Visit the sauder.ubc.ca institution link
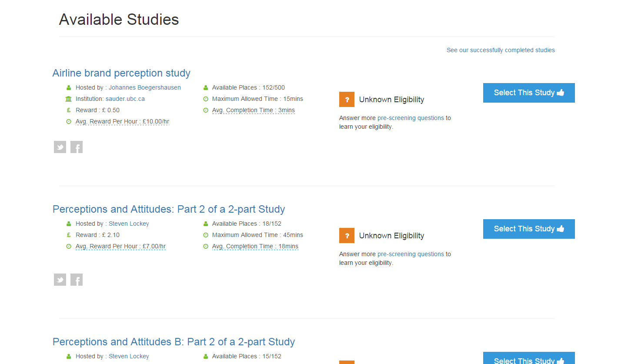Image resolution: width=628 pixels, height=364 pixels. pyautogui.click(x=125, y=99)
